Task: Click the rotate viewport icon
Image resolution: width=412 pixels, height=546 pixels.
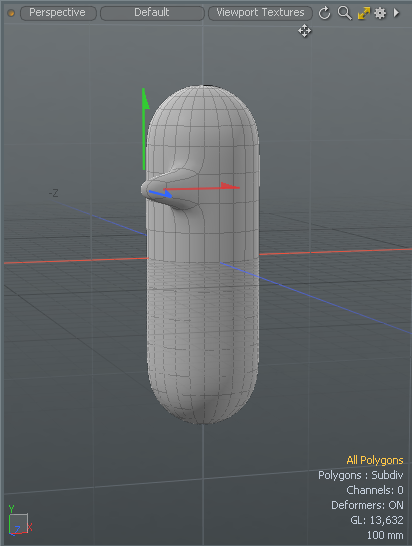Action: tap(325, 13)
